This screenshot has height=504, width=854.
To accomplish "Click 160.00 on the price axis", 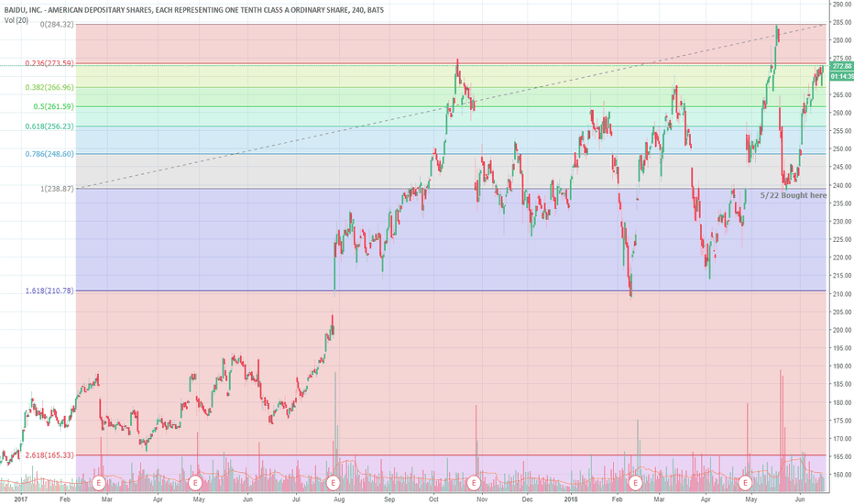I will pyautogui.click(x=842, y=475).
